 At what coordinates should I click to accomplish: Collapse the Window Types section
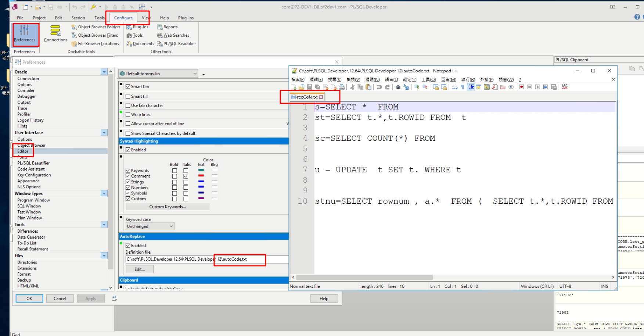coord(104,193)
